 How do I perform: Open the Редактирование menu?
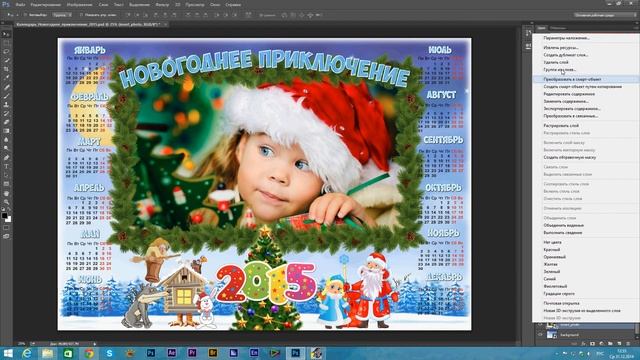(x=46, y=5)
